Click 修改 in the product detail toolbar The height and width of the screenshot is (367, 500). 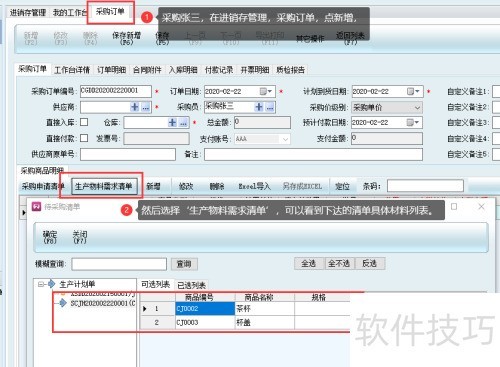[x=186, y=186]
